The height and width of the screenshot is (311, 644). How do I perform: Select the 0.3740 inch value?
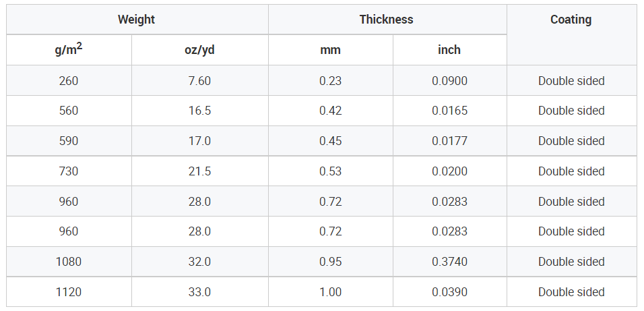coord(449,262)
